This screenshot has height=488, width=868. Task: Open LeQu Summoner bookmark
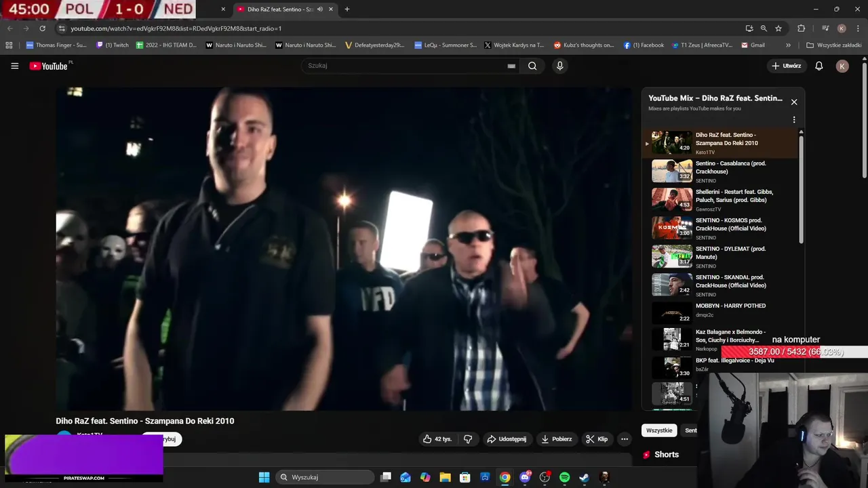[445, 45]
